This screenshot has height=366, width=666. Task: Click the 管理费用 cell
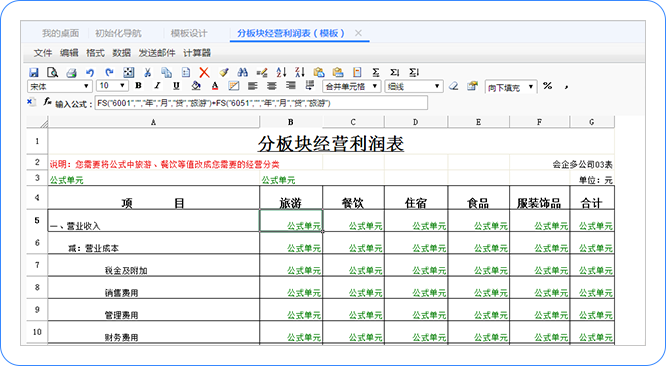click(x=154, y=310)
